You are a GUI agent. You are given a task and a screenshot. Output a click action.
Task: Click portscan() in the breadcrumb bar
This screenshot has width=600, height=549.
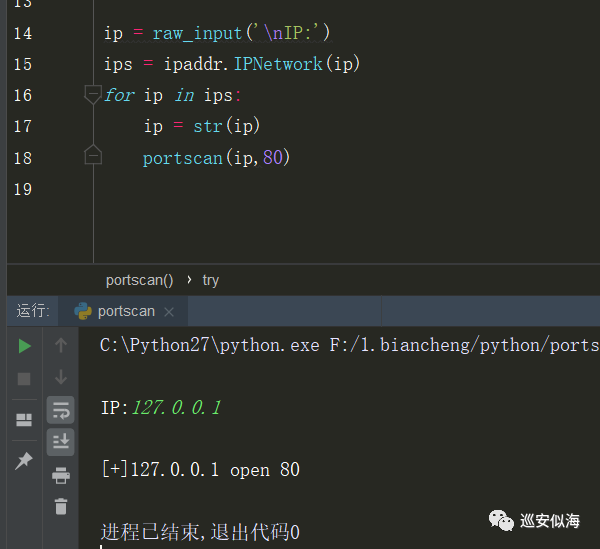pyautogui.click(x=139, y=280)
